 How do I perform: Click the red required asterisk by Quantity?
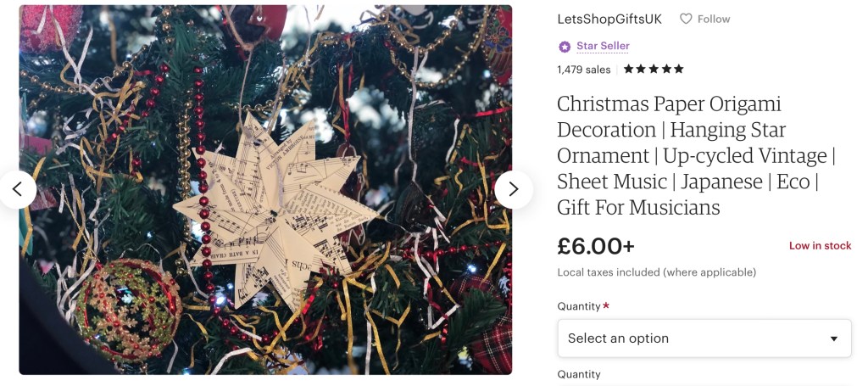click(x=606, y=305)
